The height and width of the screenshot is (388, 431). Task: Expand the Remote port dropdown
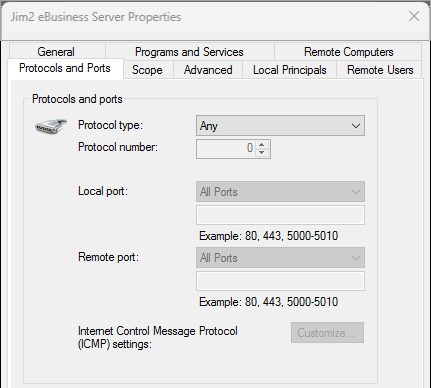(x=280, y=258)
